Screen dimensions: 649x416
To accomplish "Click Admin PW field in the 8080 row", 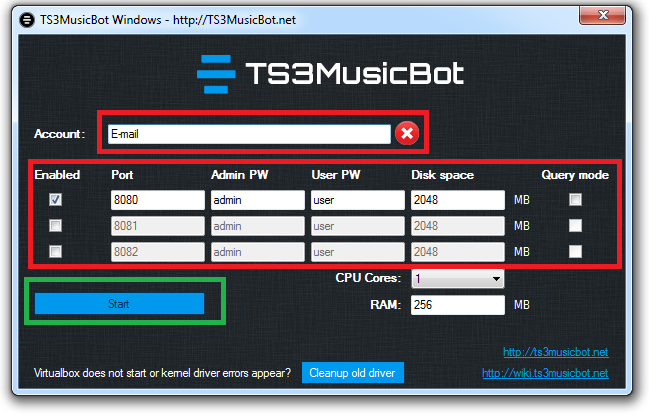I will [258, 200].
